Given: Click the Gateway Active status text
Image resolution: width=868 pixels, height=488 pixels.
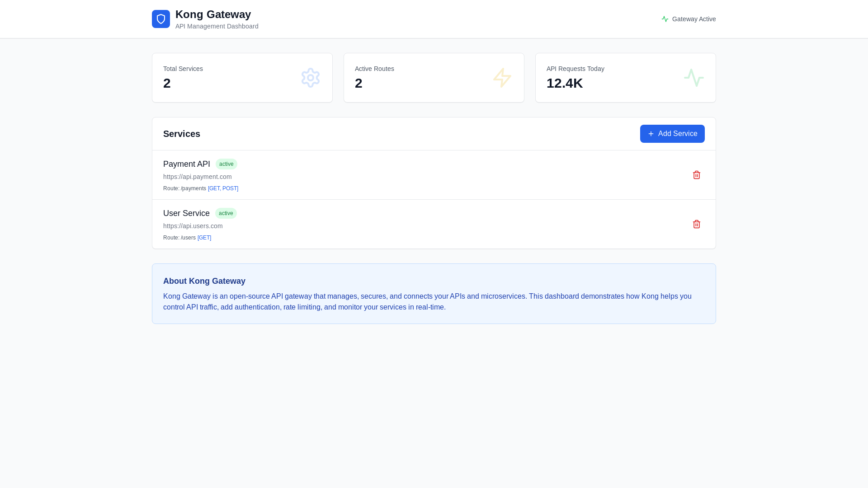Looking at the screenshot, I should (694, 19).
